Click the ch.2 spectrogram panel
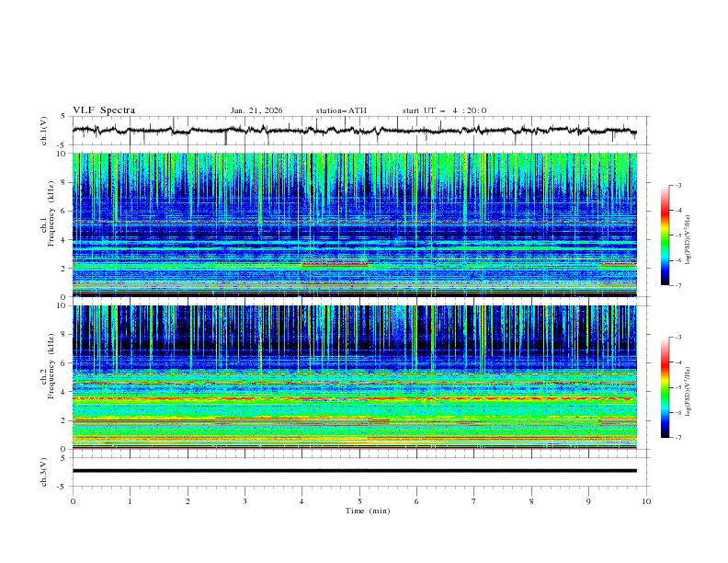The image size is (728, 563). 354,377
